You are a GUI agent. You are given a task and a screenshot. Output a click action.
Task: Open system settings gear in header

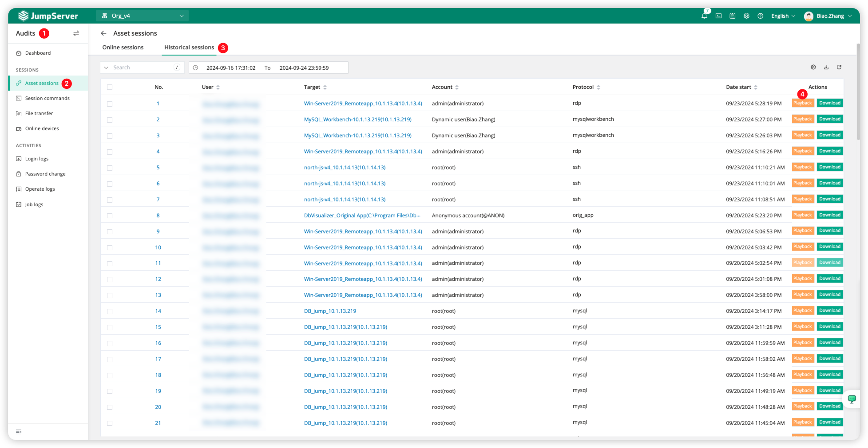(747, 16)
